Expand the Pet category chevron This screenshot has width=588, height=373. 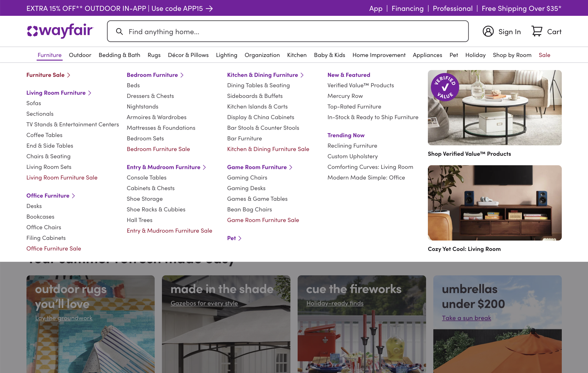coord(240,238)
